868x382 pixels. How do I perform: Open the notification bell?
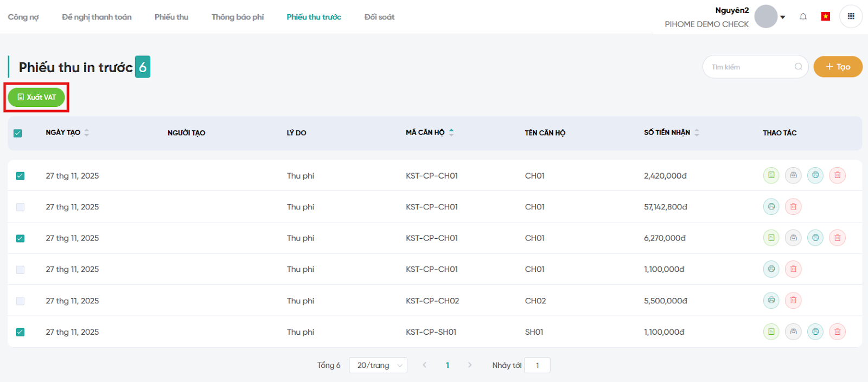(x=803, y=17)
